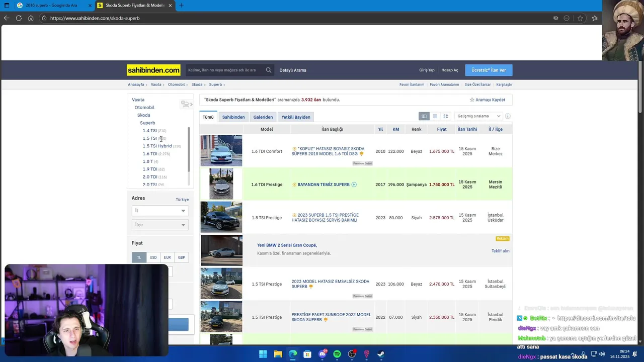This screenshot has height=362, width=644.
Task: Select the Galeriden tab
Action: (x=263, y=117)
